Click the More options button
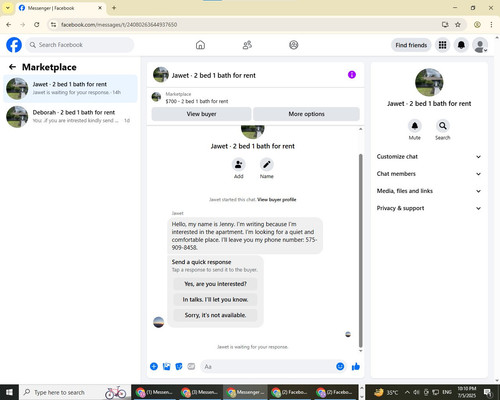 306,114
